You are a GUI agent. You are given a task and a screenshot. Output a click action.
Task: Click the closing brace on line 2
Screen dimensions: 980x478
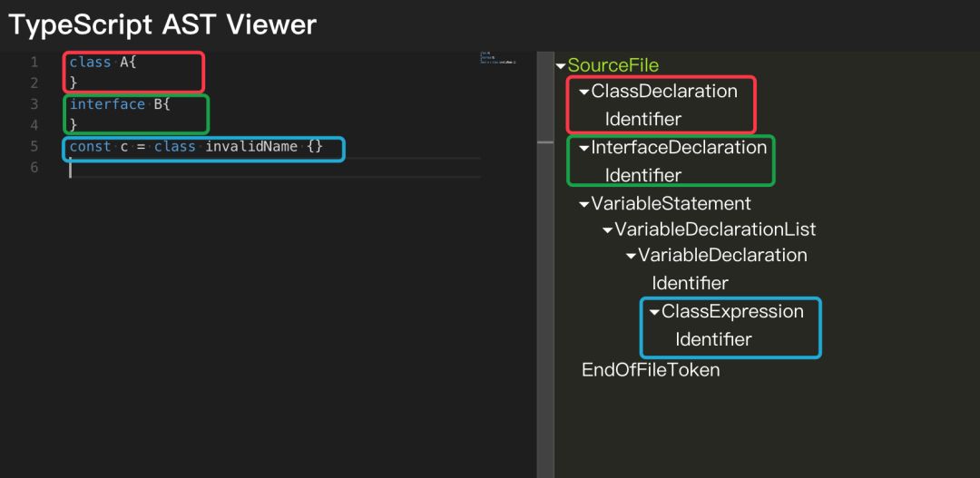[x=73, y=83]
